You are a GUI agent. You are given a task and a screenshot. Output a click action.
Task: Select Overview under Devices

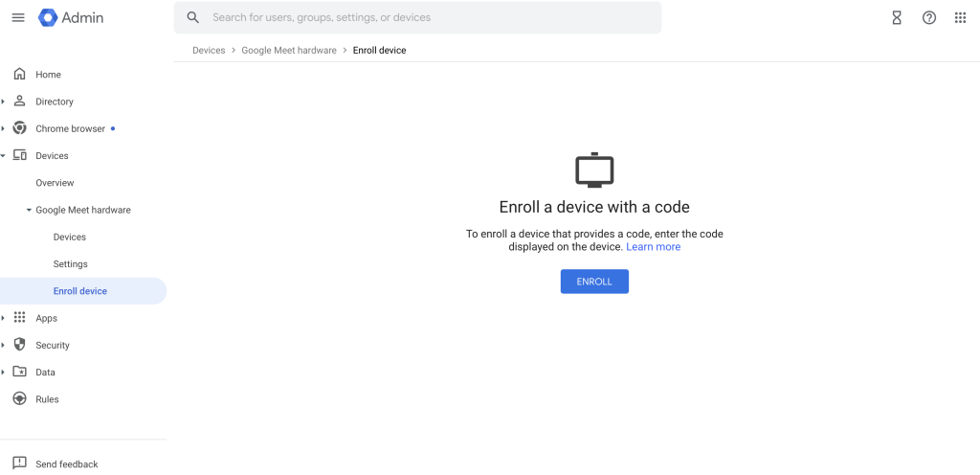pos(55,183)
